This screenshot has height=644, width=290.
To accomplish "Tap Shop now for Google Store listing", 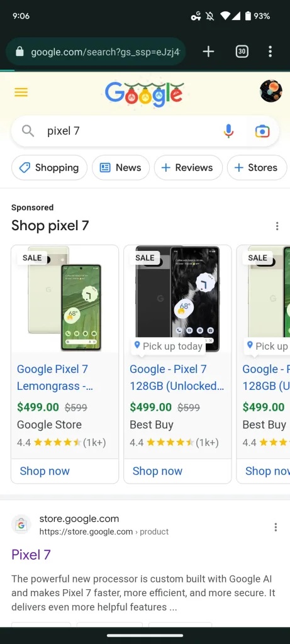I will coord(45,471).
